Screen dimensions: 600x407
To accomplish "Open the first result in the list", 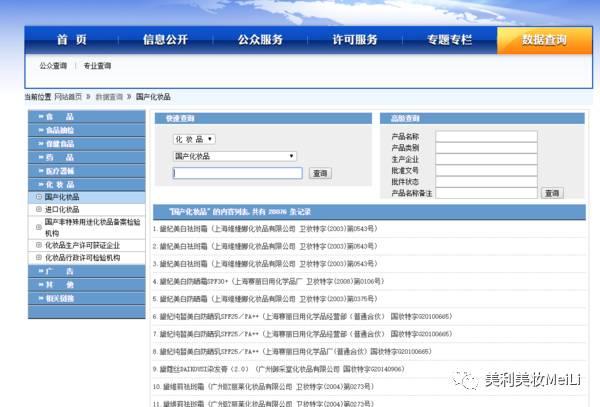I will (265, 229).
